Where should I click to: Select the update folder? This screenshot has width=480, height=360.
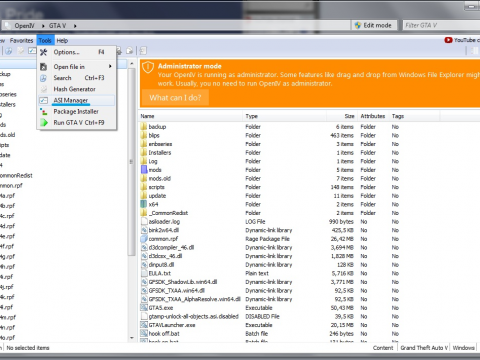157,196
